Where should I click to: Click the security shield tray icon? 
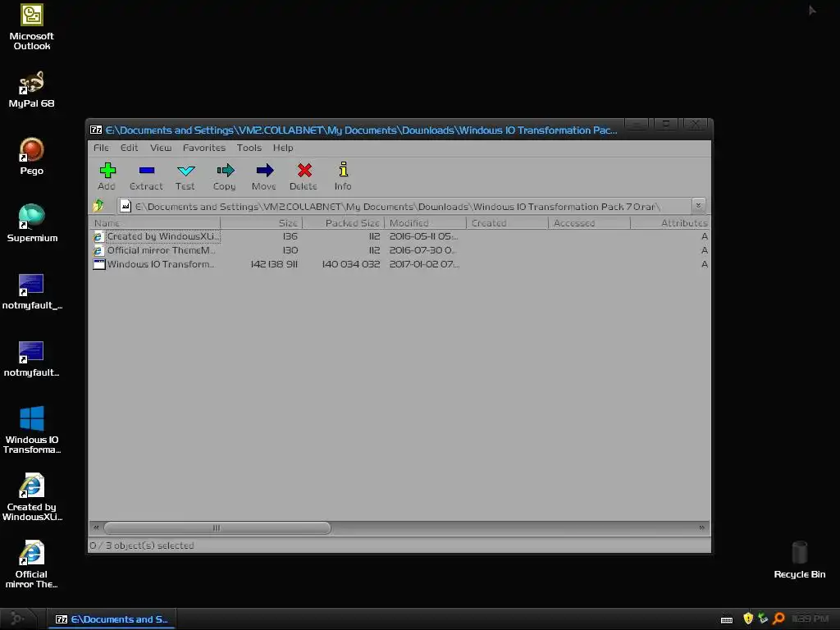(748, 619)
